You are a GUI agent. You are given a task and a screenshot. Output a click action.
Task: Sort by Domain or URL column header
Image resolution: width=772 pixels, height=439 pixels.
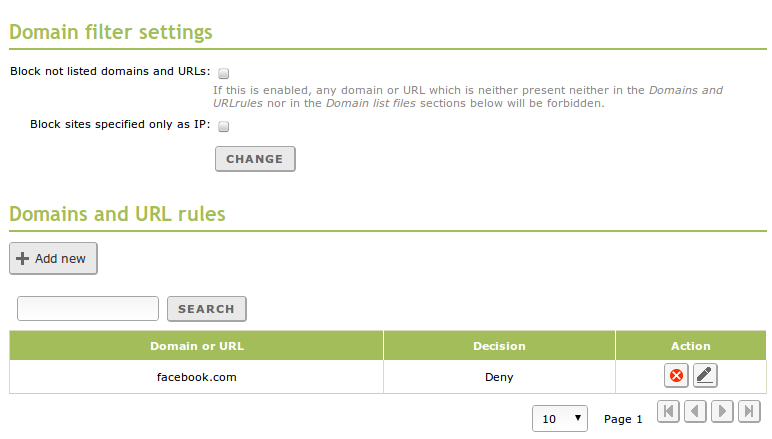[196, 346]
